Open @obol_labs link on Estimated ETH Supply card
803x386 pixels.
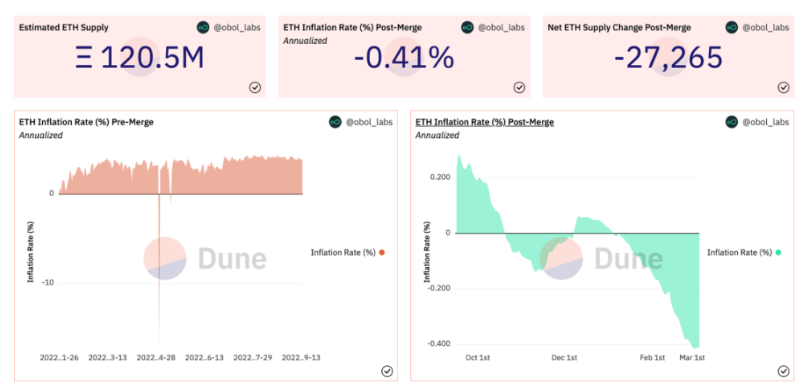point(237,28)
